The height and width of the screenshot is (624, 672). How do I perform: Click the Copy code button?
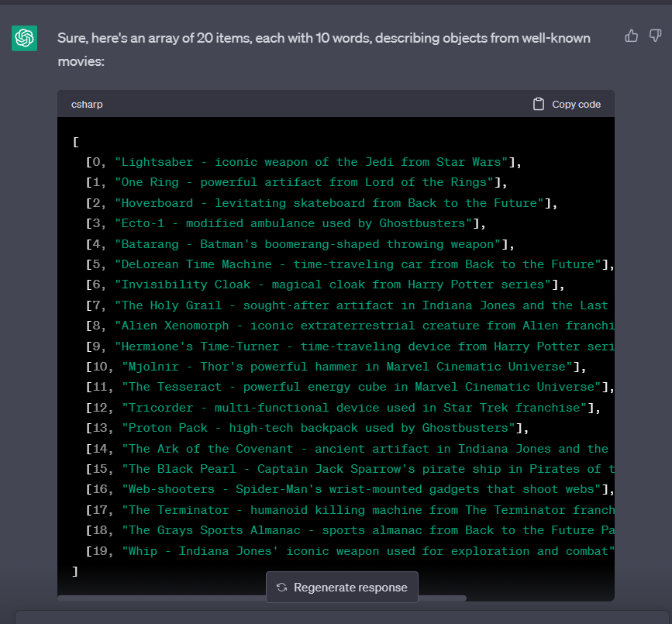tap(567, 103)
